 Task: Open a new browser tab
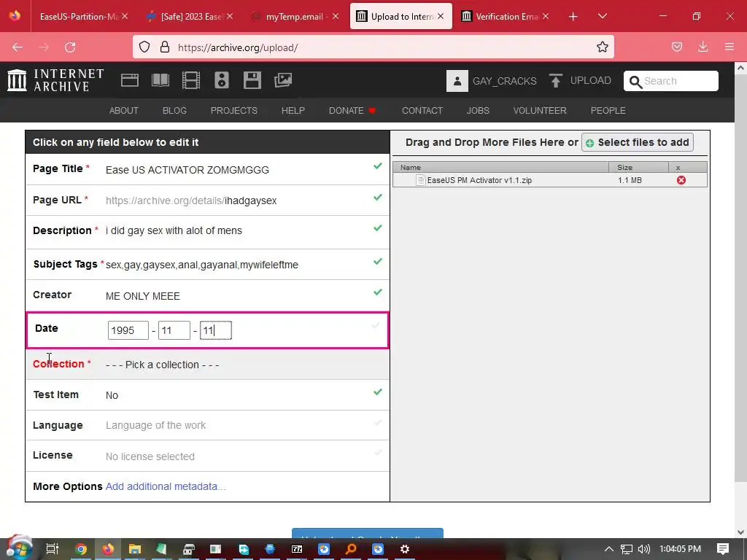tap(573, 17)
